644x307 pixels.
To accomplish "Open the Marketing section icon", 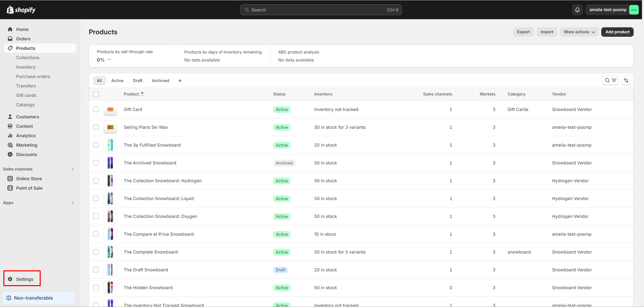I will point(10,145).
